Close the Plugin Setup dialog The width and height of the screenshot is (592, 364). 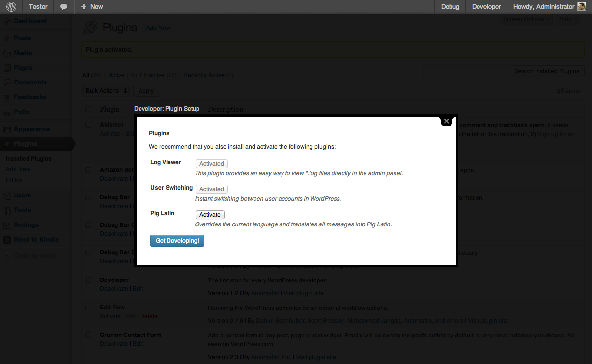click(446, 121)
